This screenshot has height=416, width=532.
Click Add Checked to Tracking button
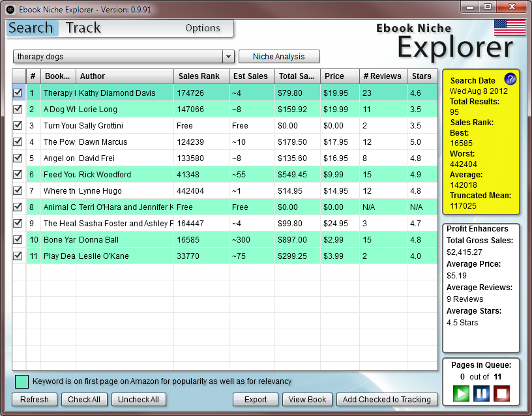tap(387, 400)
